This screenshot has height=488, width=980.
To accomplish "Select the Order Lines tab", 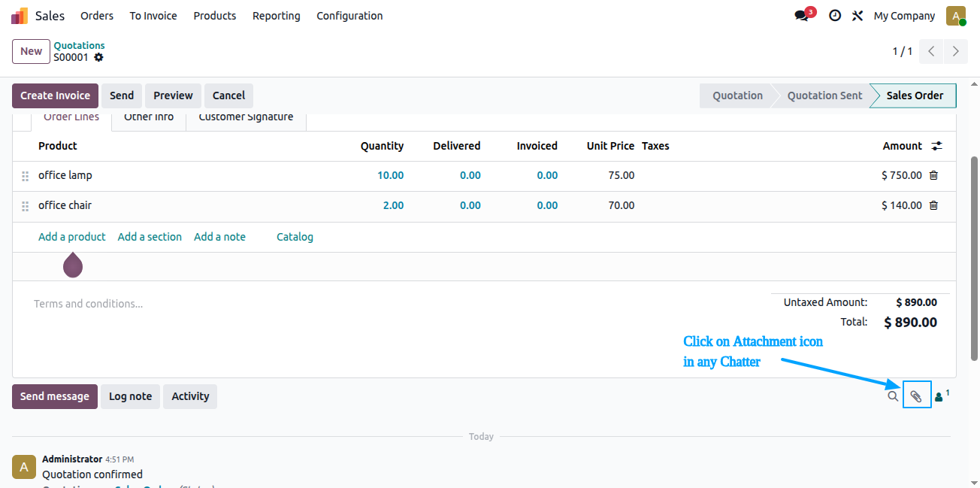I will (71, 118).
